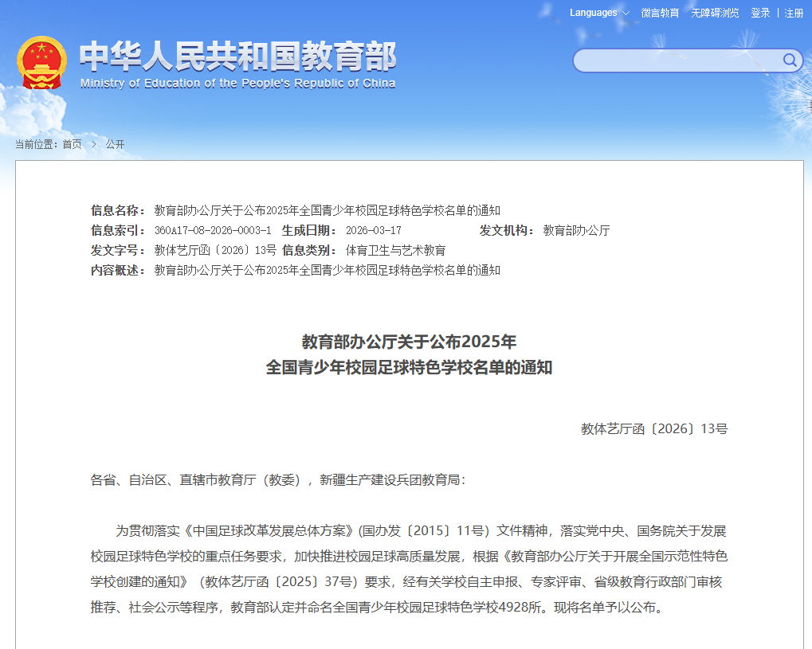Click heading line 全国青少年校园足球特色学校名单的通知
This screenshot has height=649, width=812.
(x=409, y=367)
